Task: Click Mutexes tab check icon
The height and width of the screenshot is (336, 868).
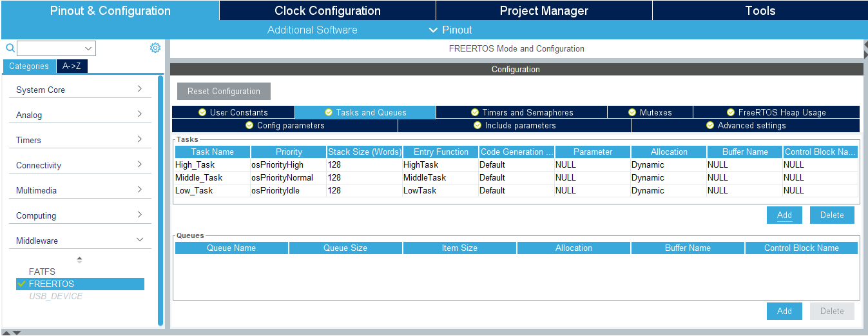Action: point(633,112)
